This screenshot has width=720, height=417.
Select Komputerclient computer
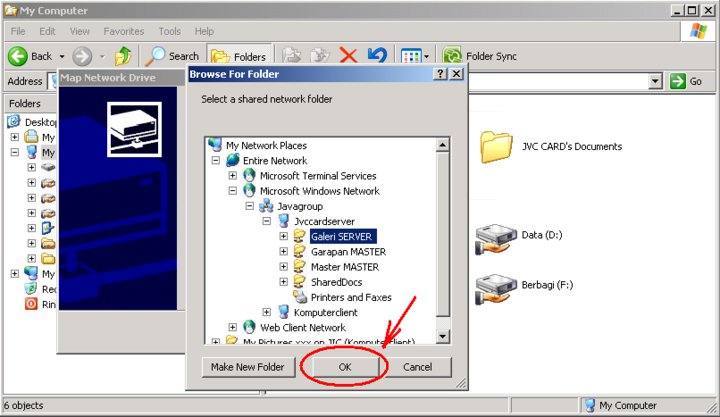click(x=326, y=312)
